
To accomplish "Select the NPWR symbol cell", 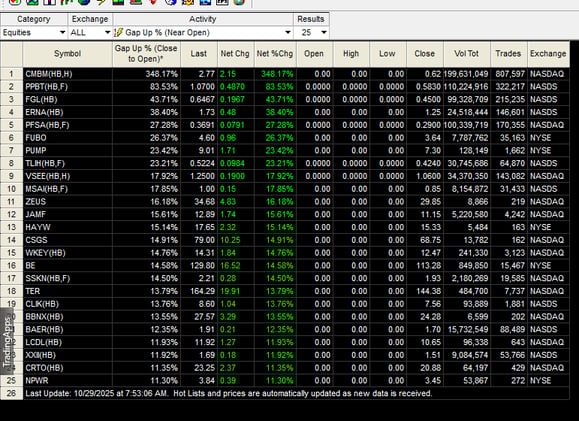I will [68, 381].
